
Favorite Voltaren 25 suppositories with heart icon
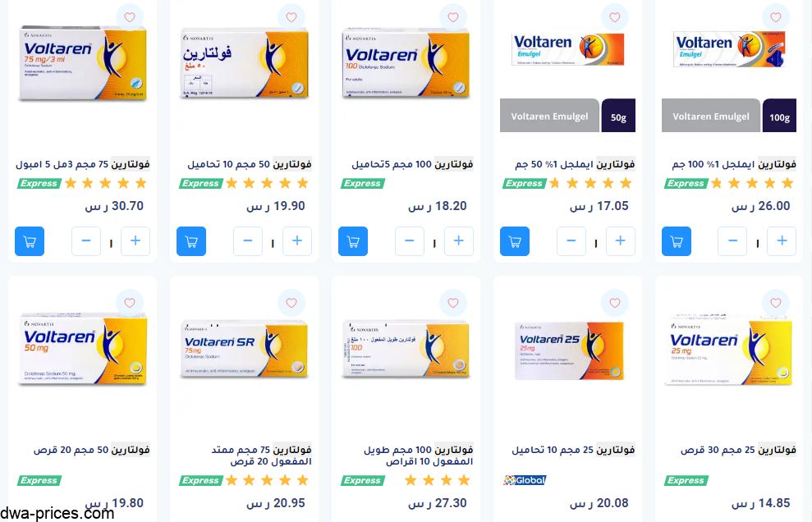(x=614, y=303)
